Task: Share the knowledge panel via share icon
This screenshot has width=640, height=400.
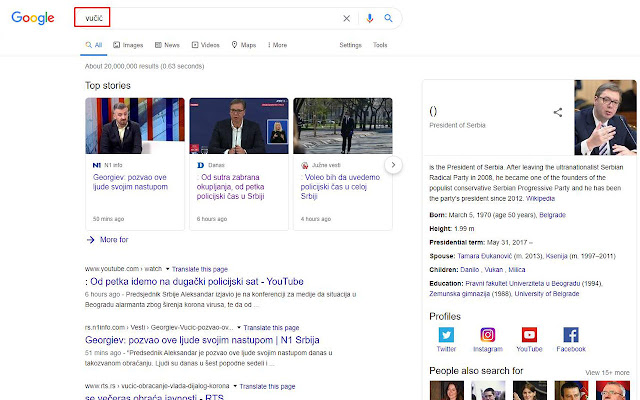Action: coord(558,112)
